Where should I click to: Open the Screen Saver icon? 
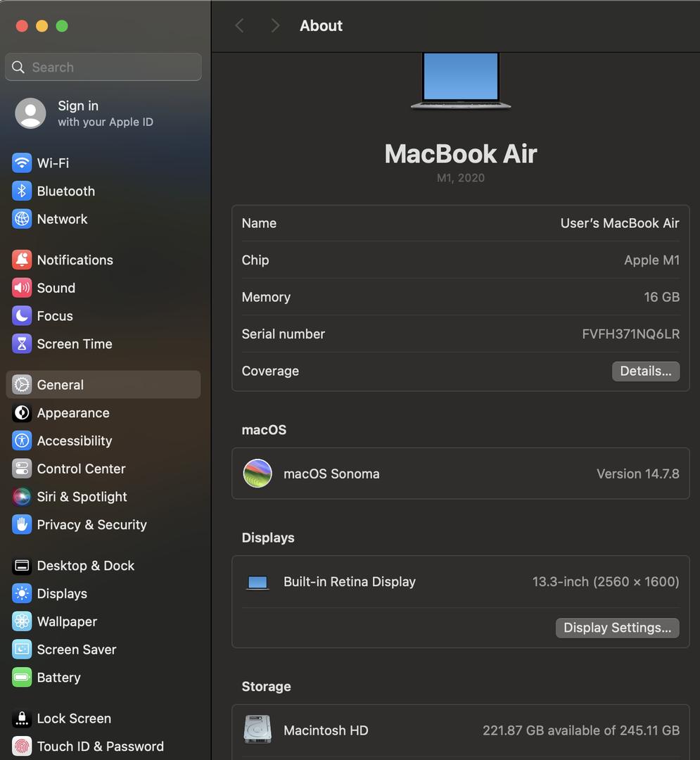(x=22, y=650)
